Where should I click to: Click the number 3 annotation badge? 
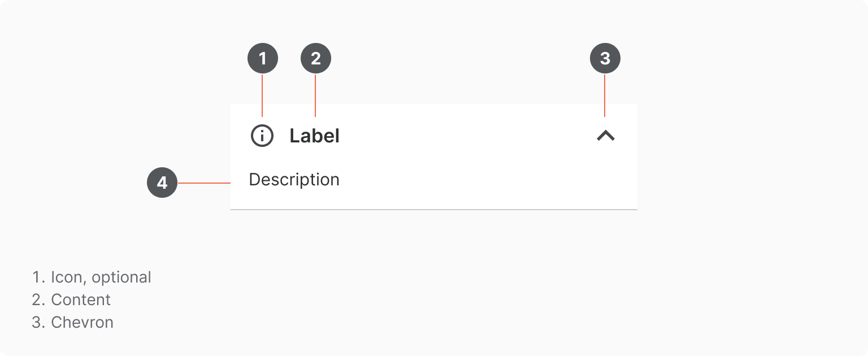(x=605, y=58)
